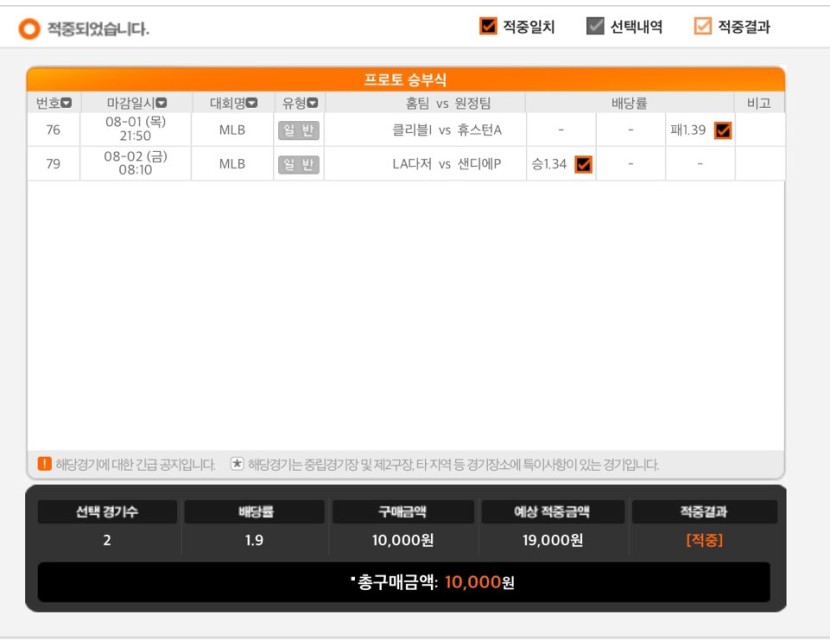Open the 대회명 column dropdown arrow
Image resolution: width=830 pixels, height=641 pixels.
[x=252, y=103]
